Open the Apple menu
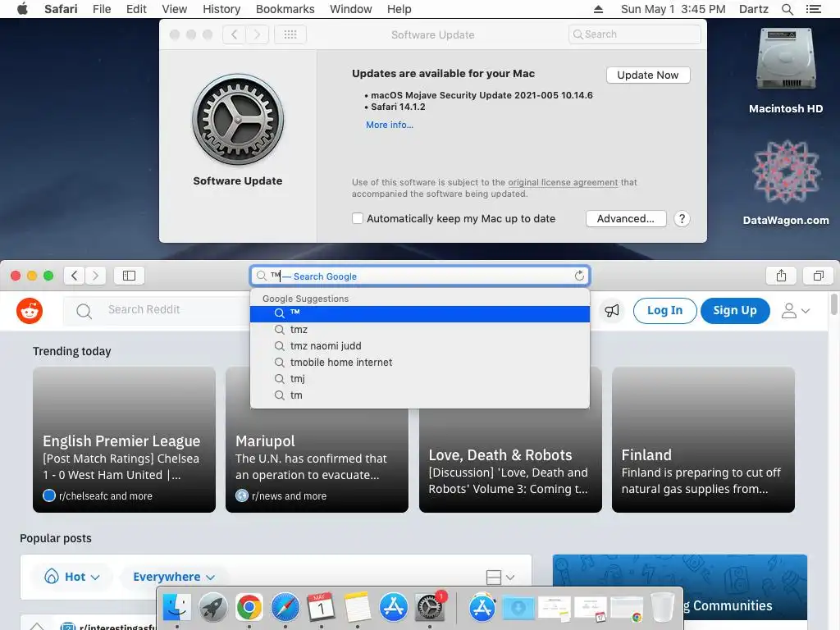The height and width of the screenshot is (630, 840). [22, 9]
